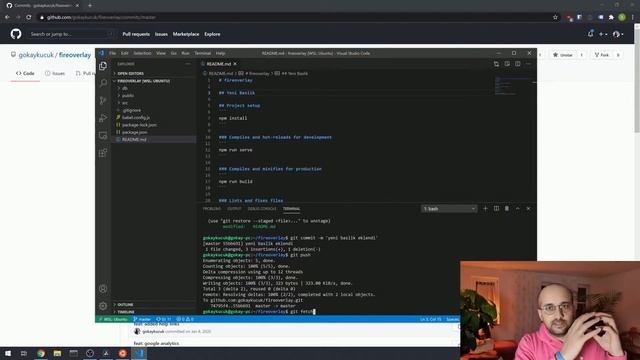Open editor more actions ellipsis
The image size is (640, 360).
click(x=528, y=64)
